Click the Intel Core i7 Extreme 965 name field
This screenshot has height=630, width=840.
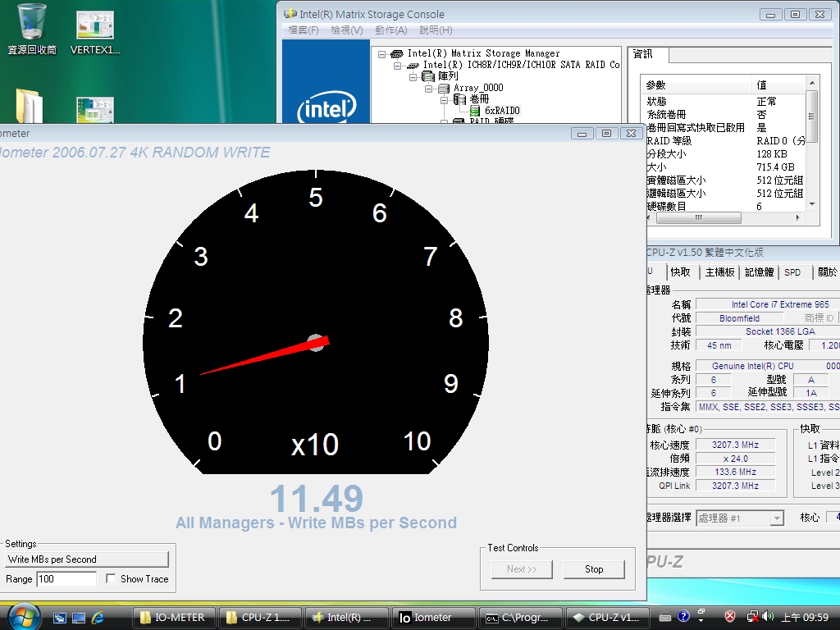[768, 304]
